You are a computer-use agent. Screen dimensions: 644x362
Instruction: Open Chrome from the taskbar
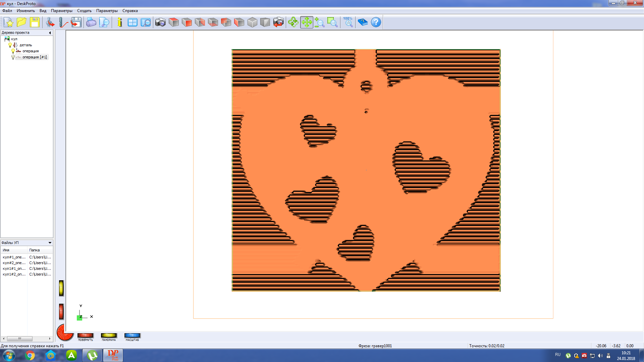30,356
